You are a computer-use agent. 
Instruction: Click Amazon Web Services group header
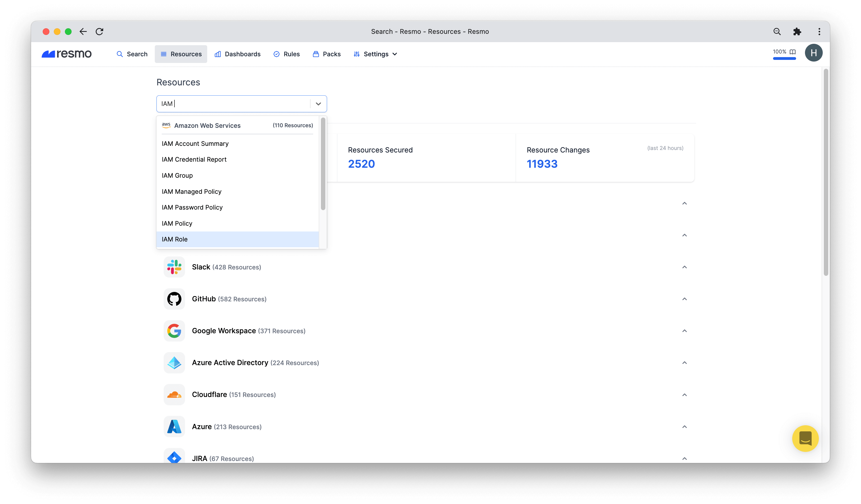(237, 125)
